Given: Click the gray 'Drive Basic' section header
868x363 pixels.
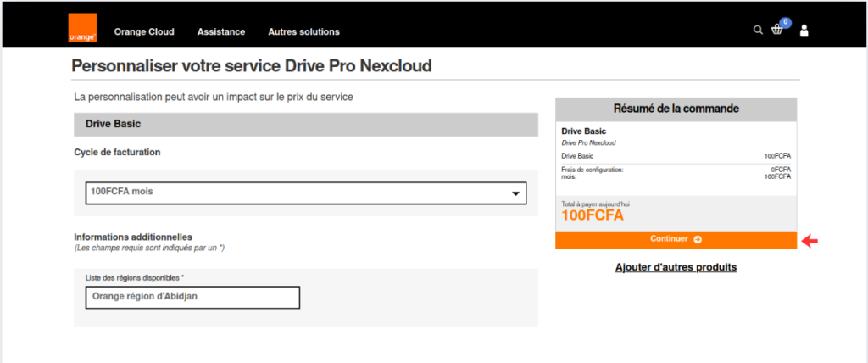Looking at the screenshot, I should point(306,125).
